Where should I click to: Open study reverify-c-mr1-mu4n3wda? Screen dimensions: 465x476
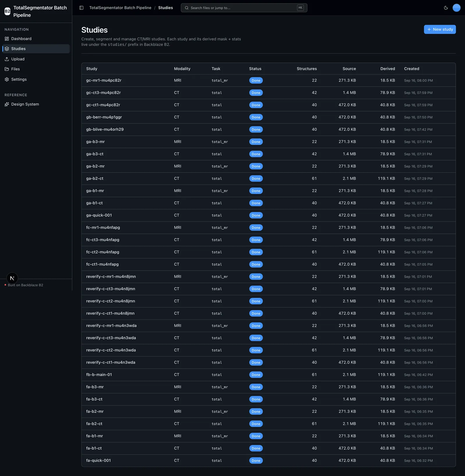111,326
